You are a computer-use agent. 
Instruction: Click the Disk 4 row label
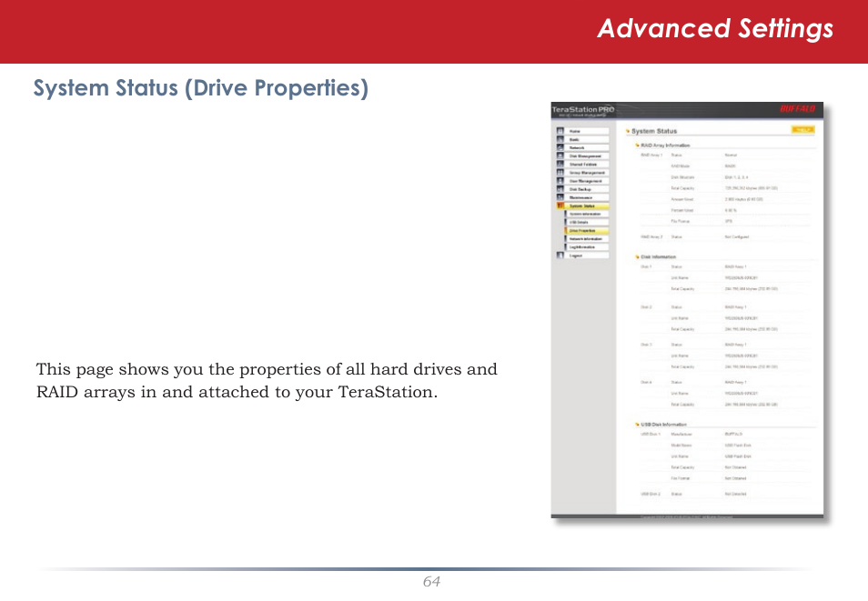[x=646, y=383]
